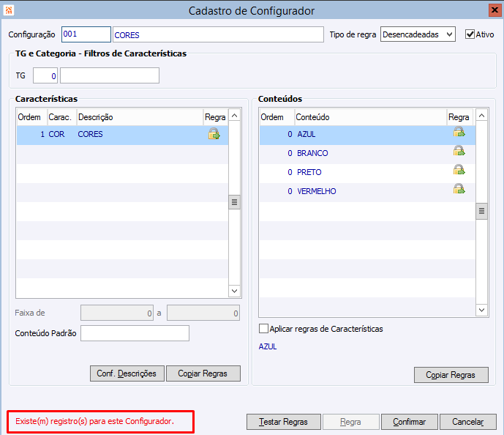
Task: Select the PRETO row in Conteúdos
Action: (367, 172)
